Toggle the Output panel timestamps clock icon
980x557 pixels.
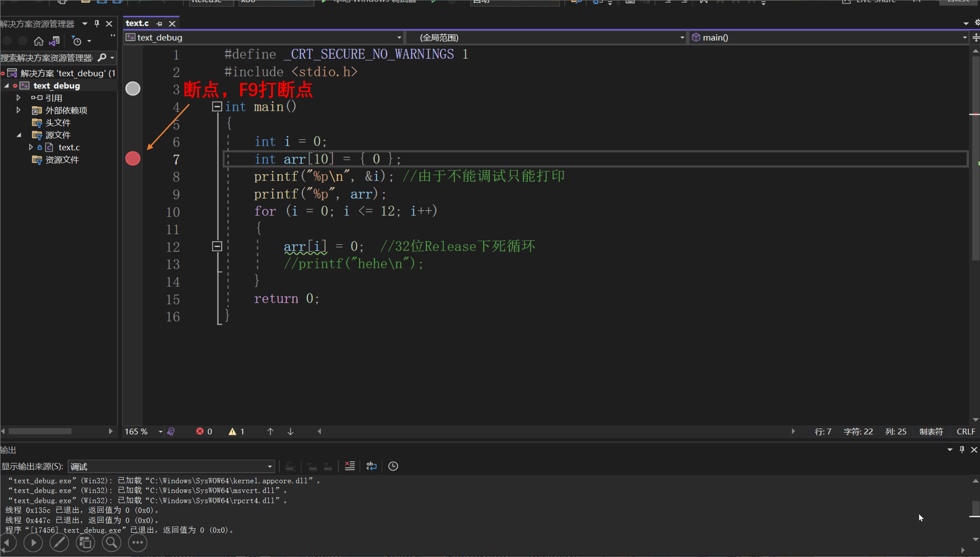[x=393, y=466]
